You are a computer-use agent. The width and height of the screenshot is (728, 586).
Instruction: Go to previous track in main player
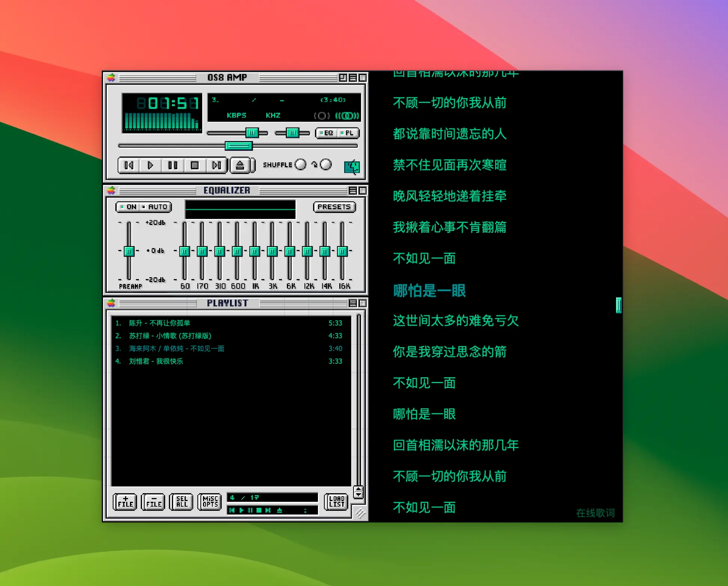129,165
